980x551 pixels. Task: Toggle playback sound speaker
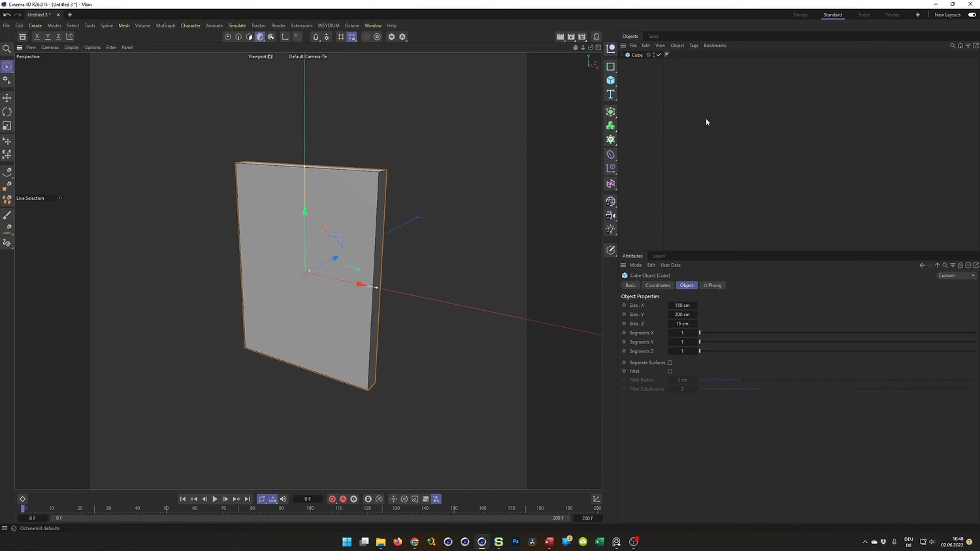coord(283,499)
